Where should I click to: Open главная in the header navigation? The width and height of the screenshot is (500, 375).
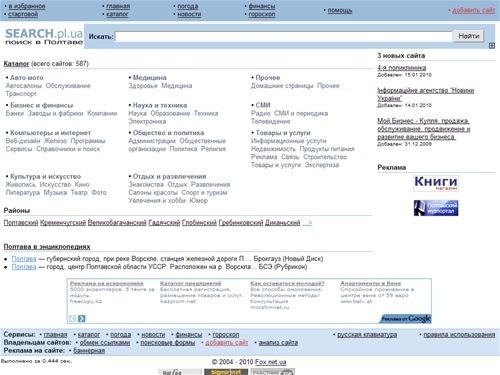click(x=118, y=6)
